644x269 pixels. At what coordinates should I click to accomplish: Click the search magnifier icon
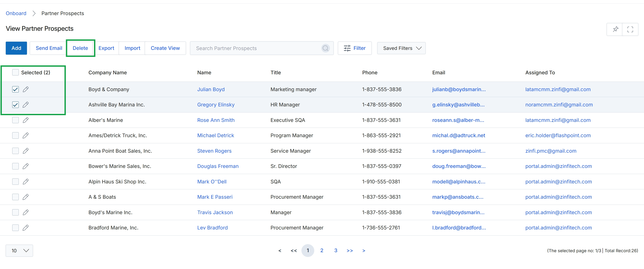(x=325, y=48)
